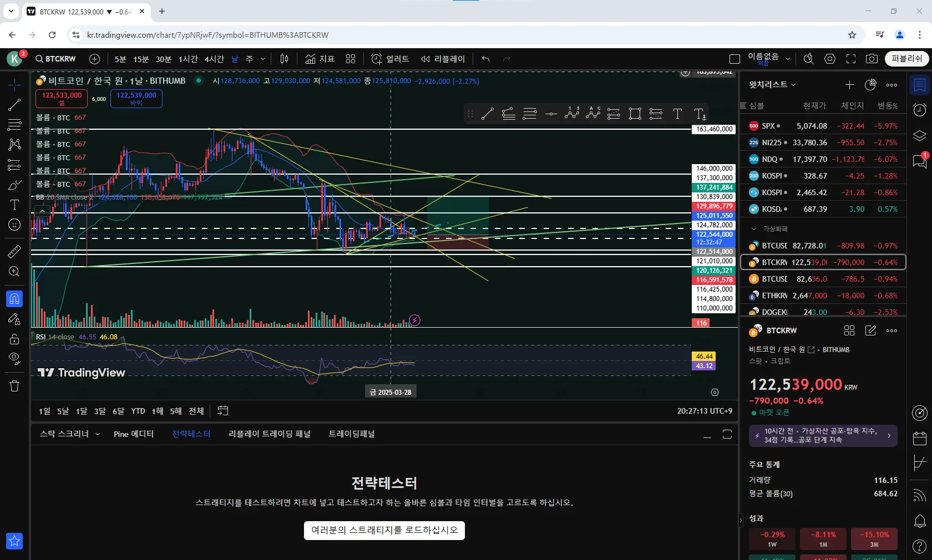Take a chart snapshot with camera icon
Viewport: 932px width, 560px height.
tap(872, 59)
